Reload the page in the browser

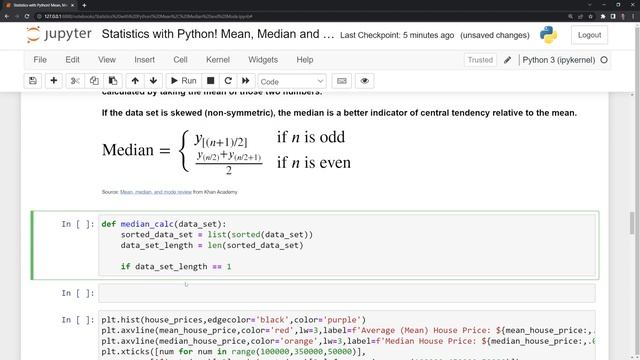27,16
